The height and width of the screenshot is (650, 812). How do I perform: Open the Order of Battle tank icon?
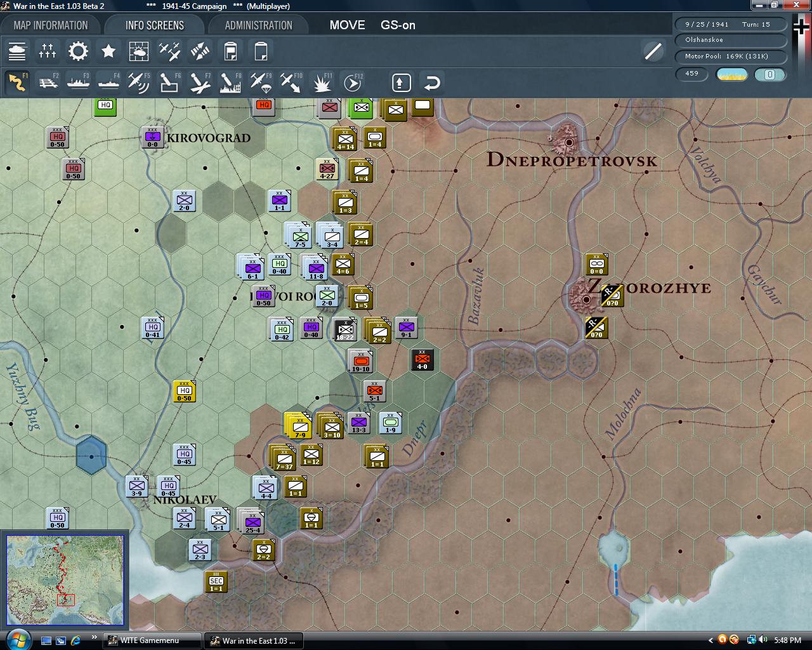pyautogui.click(x=17, y=51)
